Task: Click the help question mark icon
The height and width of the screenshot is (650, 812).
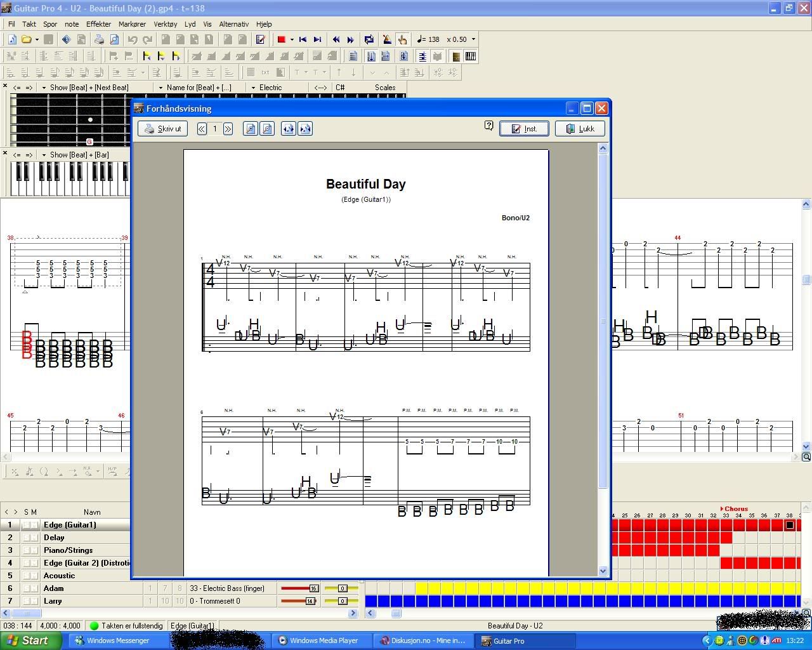Action: 488,126
